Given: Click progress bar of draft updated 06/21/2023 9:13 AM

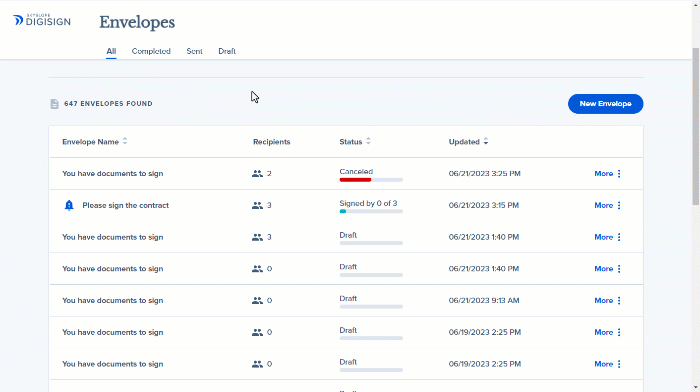Looking at the screenshot, I should click(x=371, y=307).
